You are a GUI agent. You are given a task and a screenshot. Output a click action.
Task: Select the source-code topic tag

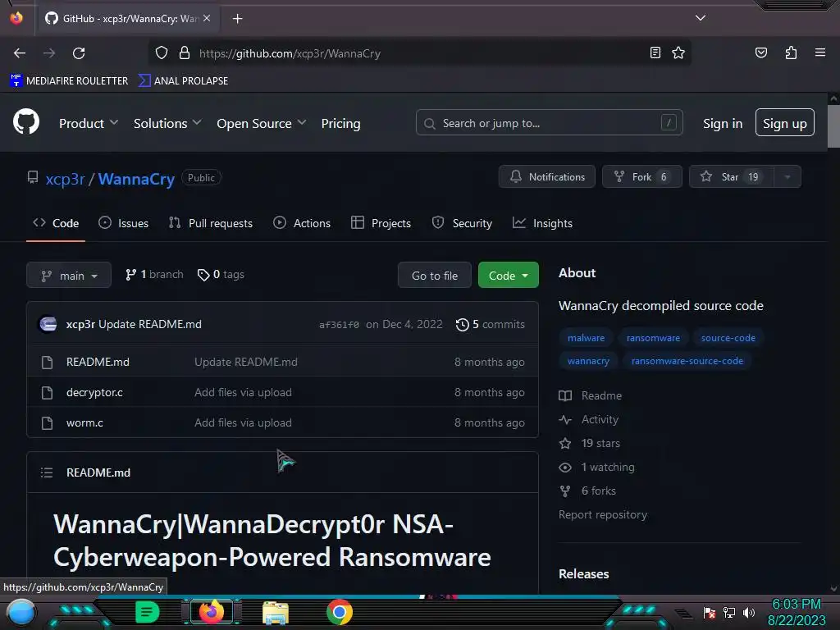tap(728, 338)
